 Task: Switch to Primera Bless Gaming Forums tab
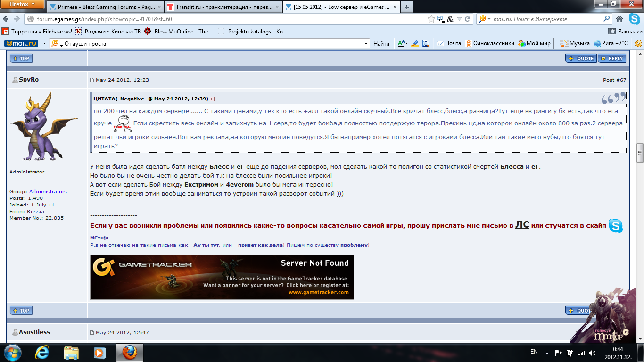(105, 7)
